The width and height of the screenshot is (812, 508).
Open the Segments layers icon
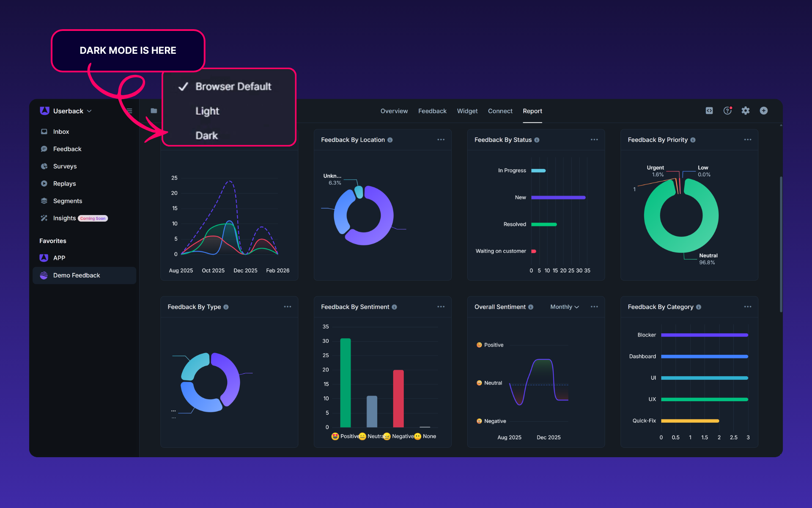pyautogui.click(x=44, y=201)
